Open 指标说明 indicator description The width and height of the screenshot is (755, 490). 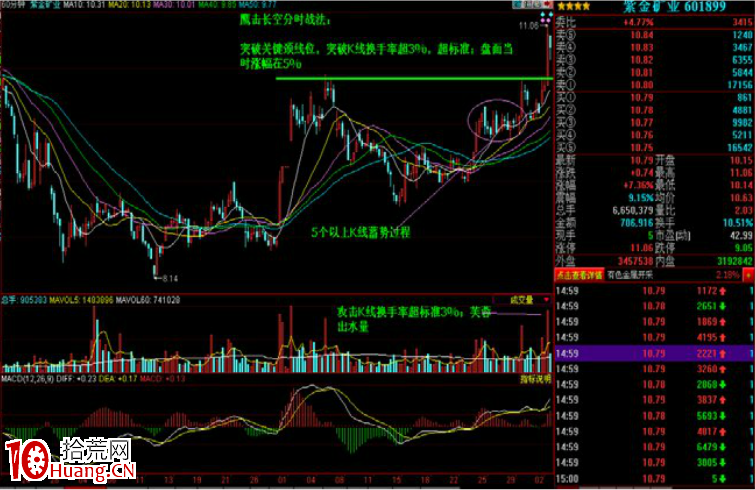(535, 379)
